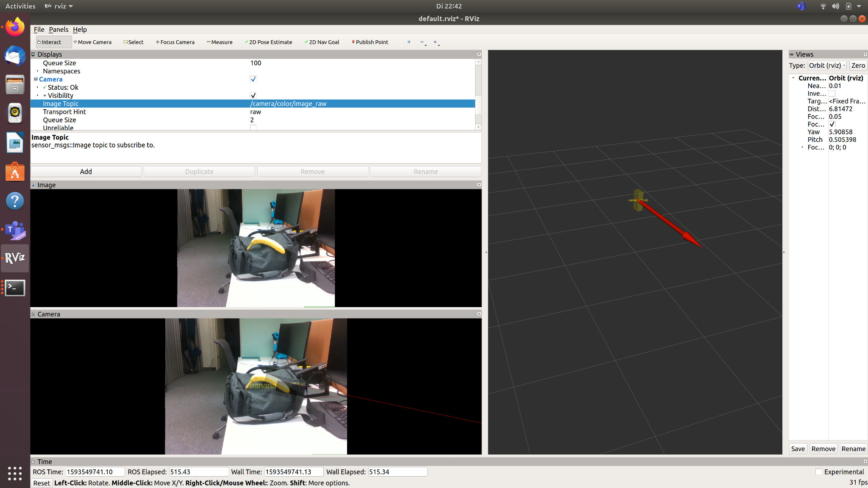Click the Focus Camera tool
The height and width of the screenshot is (488, 868).
coord(175,42)
